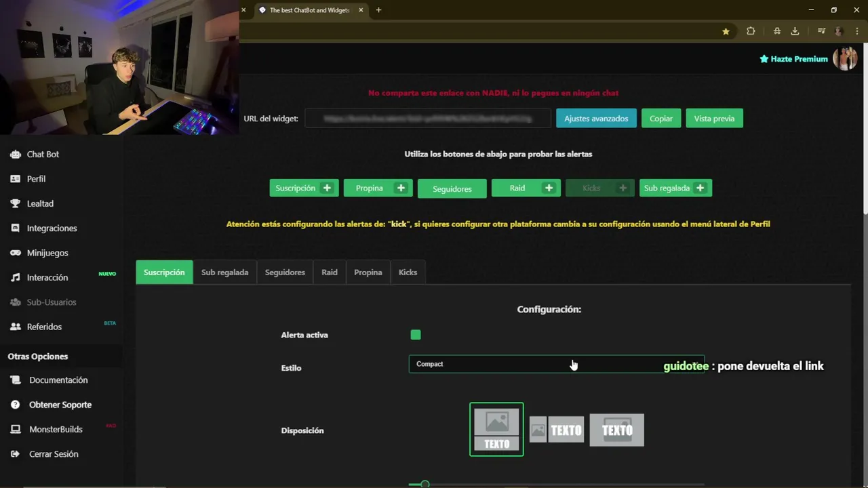Screen dimensions: 868x488
Task: Open Integraciones icon in the sidebar
Action: tap(15, 228)
